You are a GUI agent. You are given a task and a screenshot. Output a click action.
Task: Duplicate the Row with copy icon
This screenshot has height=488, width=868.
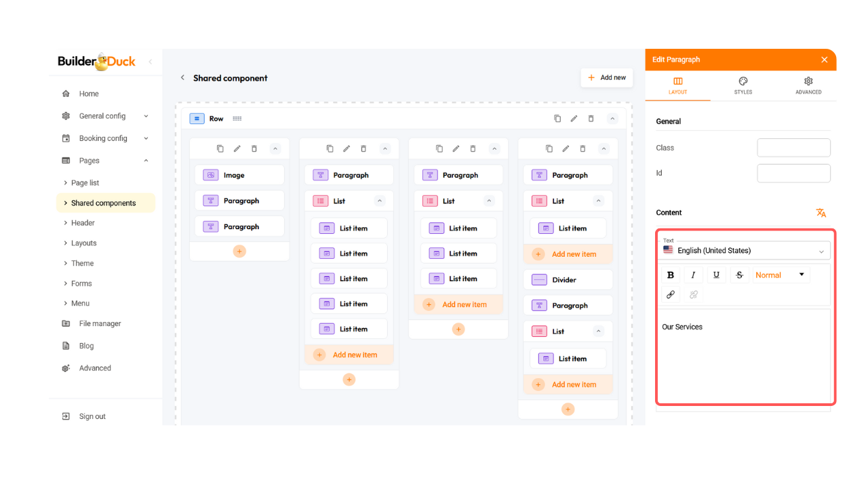click(x=557, y=119)
